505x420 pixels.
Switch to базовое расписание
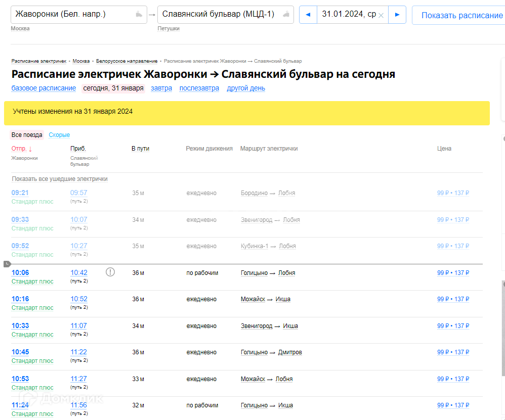[44, 88]
